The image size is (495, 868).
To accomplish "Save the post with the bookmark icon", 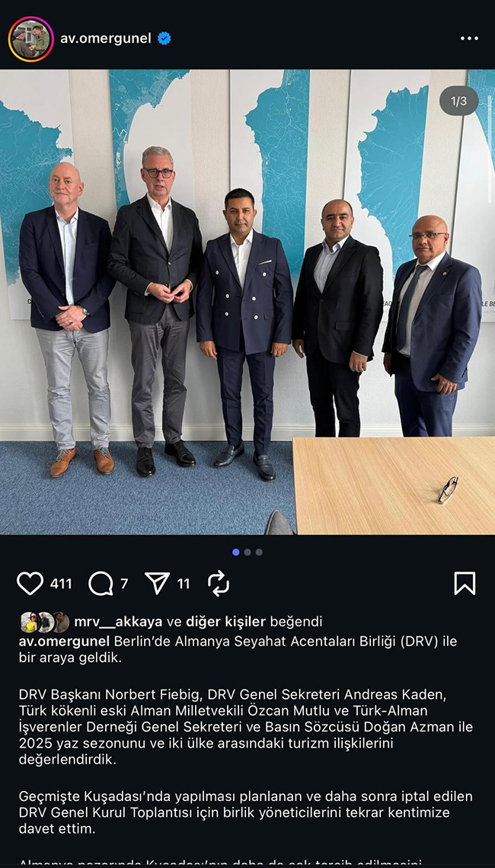I will 465,584.
